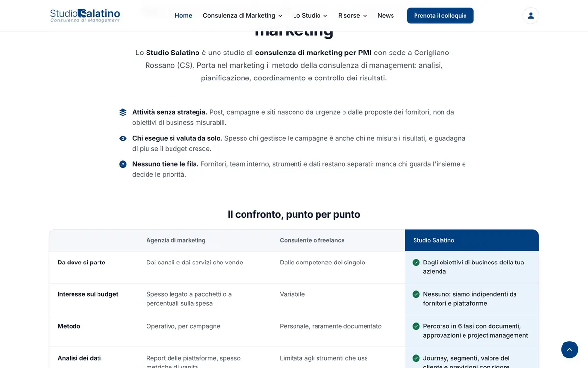Image resolution: width=588 pixels, height=368 pixels.
Task: Expand Consulenza di Marketing dropdown menu
Action: [x=243, y=16]
